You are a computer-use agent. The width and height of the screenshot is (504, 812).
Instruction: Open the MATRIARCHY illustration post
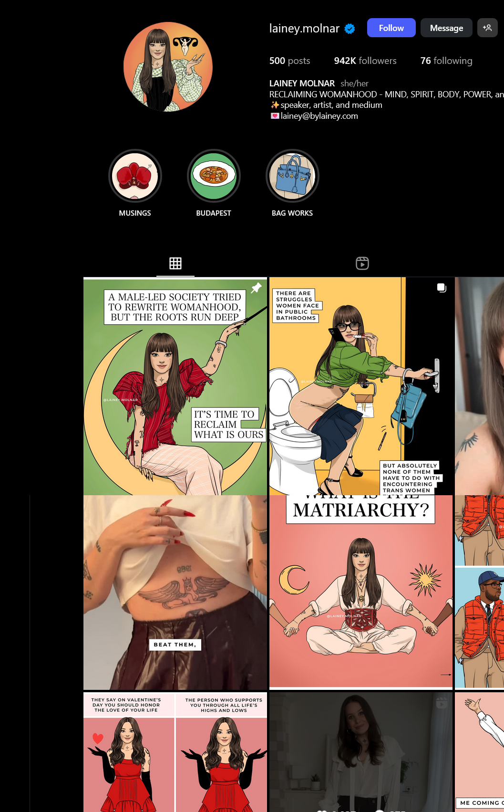[361, 592]
